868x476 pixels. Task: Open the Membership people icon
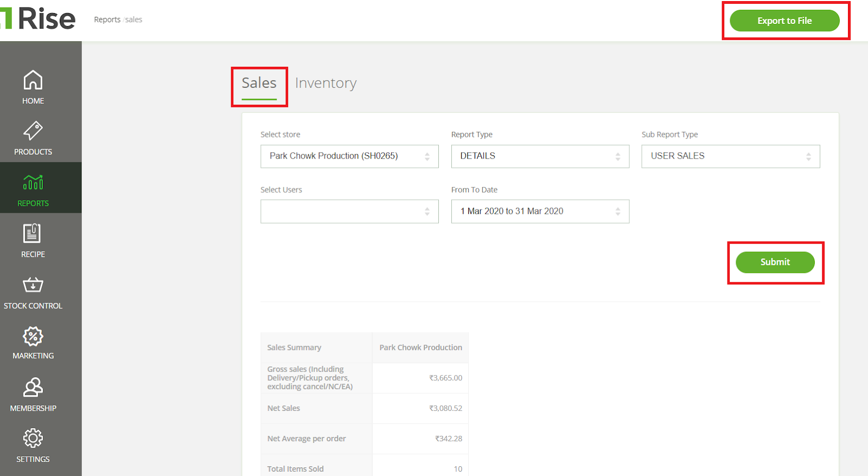(33, 388)
